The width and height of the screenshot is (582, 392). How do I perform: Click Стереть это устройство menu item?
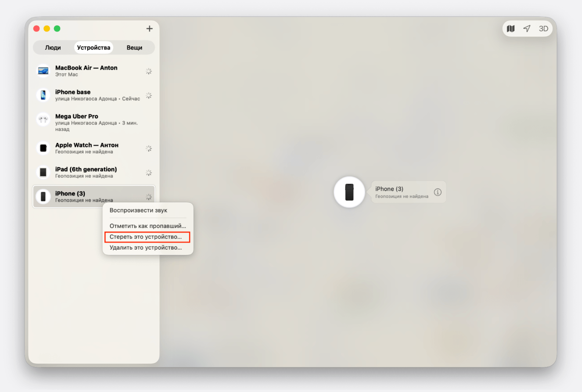145,237
